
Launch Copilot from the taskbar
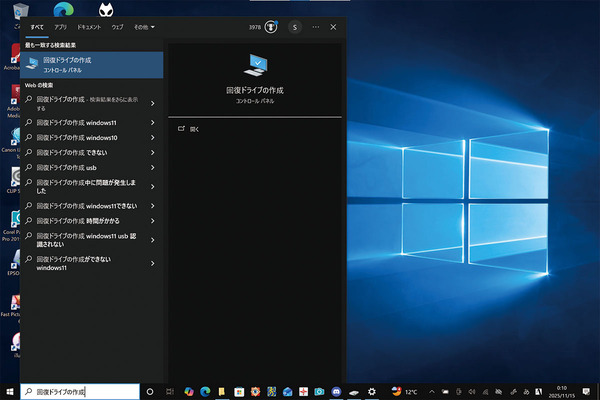coord(189,392)
